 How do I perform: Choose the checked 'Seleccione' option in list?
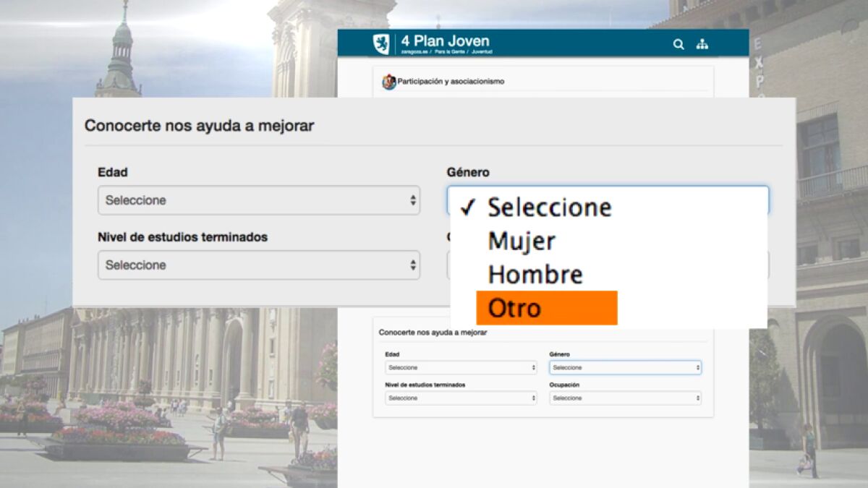548,207
